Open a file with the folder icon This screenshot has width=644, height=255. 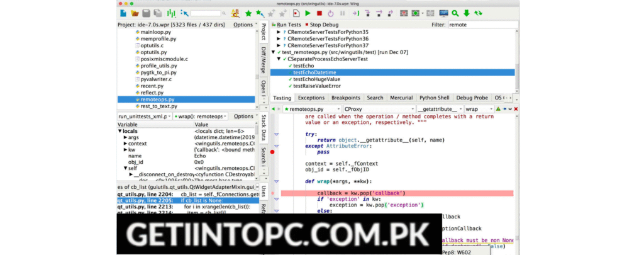pyautogui.click(x=135, y=13)
